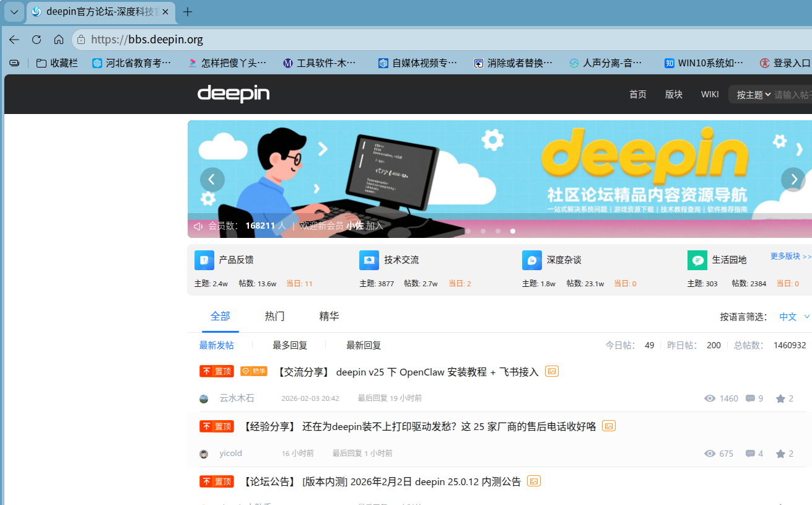This screenshot has height=505, width=812.
Task: Open the 消除或者替换… bookmark
Action: pos(513,63)
